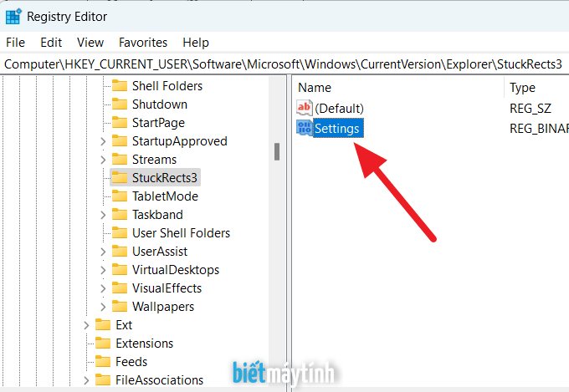
Task: Select the StartPage folder icon
Action: click(120, 123)
